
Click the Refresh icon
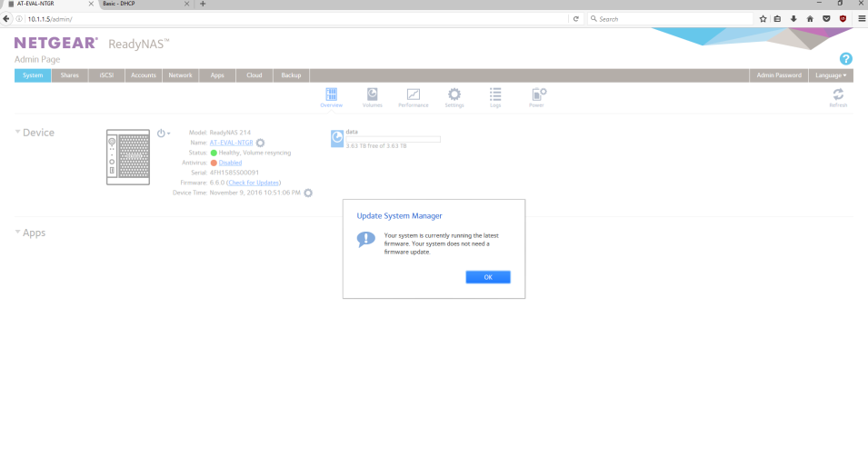(x=838, y=94)
